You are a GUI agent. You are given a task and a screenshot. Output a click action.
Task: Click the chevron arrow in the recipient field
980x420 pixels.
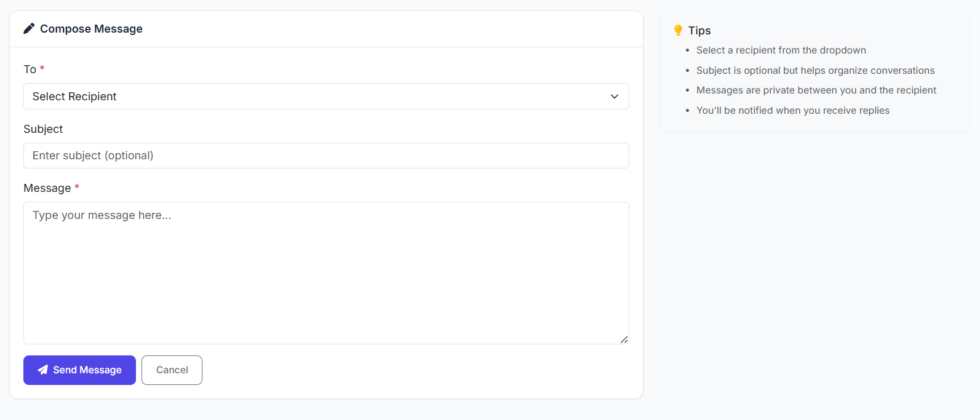[x=614, y=97]
